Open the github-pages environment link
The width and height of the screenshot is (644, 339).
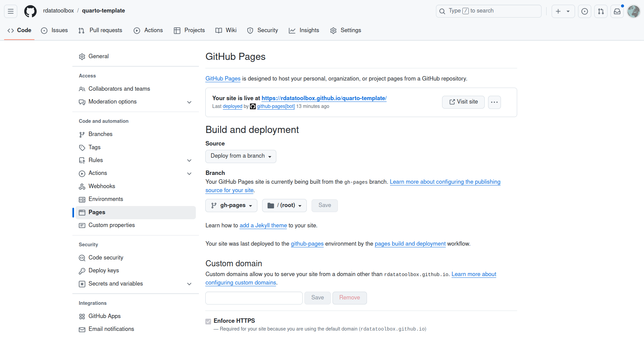(307, 244)
